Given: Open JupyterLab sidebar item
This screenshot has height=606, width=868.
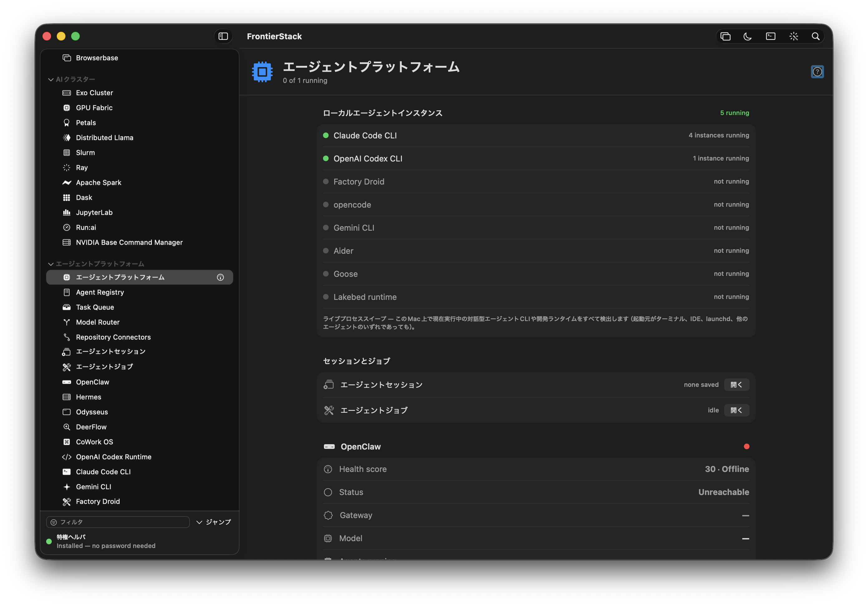Looking at the screenshot, I should (139, 213).
